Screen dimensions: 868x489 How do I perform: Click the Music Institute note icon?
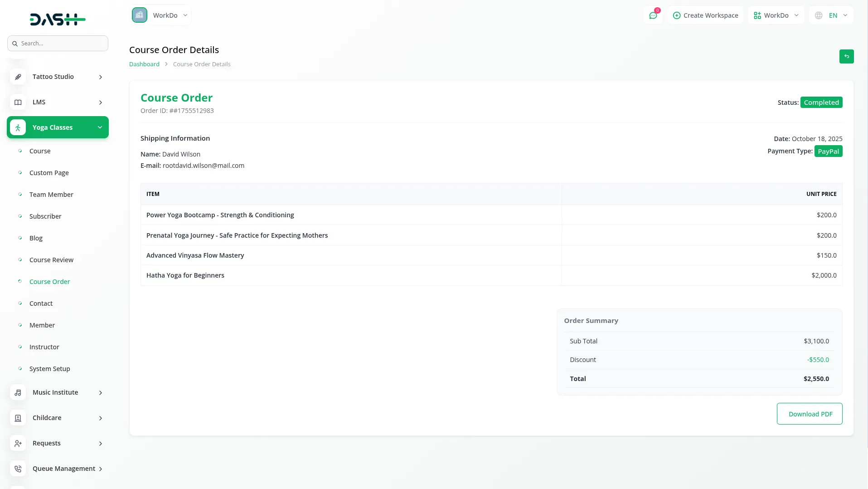[x=18, y=392]
